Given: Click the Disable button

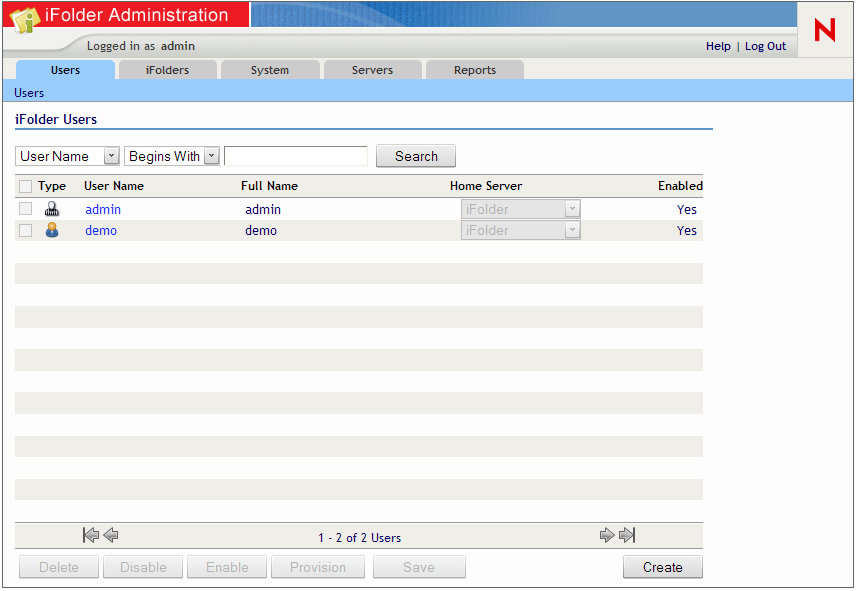Looking at the screenshot, I should tap(143, 567).
